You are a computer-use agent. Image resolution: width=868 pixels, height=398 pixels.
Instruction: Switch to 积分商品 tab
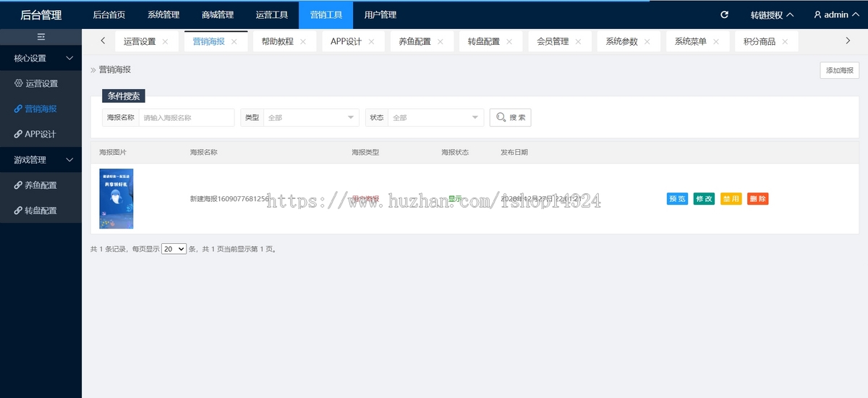click(x=759, y=42)
